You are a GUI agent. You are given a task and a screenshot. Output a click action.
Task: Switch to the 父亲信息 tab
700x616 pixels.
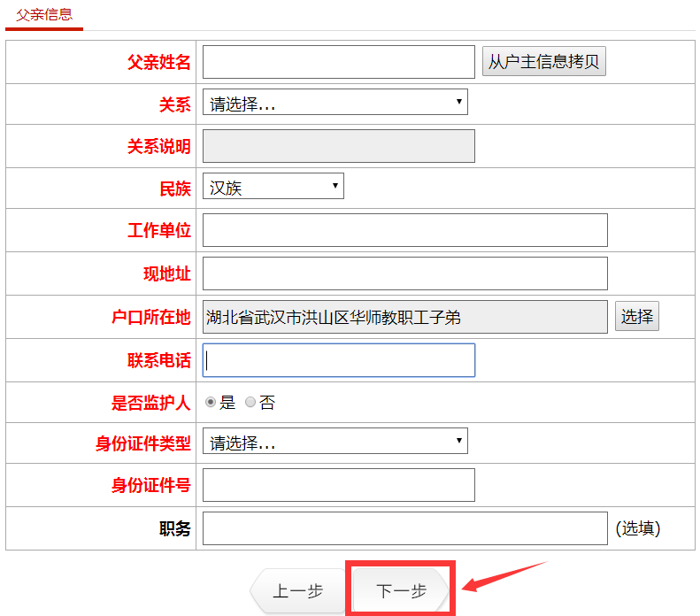(x=44, y=15)
